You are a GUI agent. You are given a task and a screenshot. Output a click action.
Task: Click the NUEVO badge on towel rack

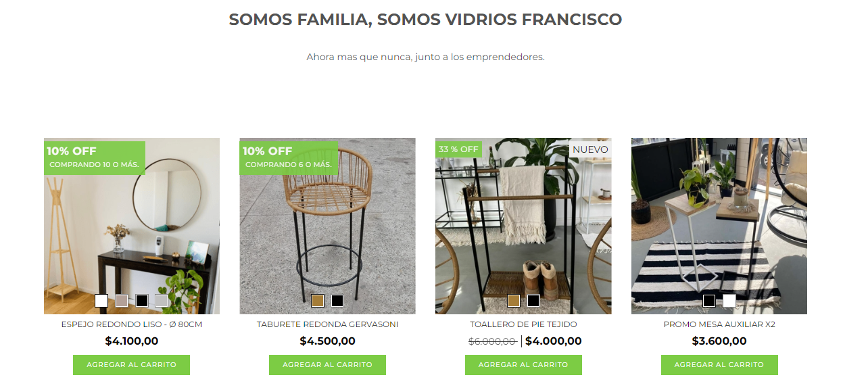point(590,149)
